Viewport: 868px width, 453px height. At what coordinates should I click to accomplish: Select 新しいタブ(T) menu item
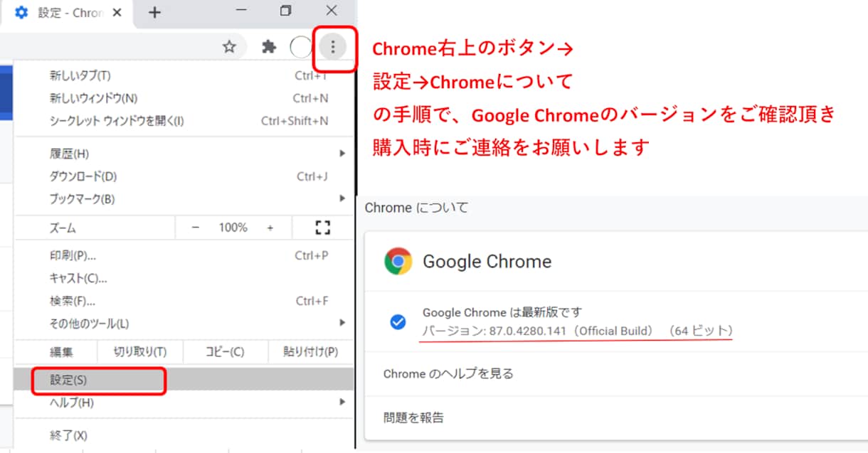click(x=185, y=75)
